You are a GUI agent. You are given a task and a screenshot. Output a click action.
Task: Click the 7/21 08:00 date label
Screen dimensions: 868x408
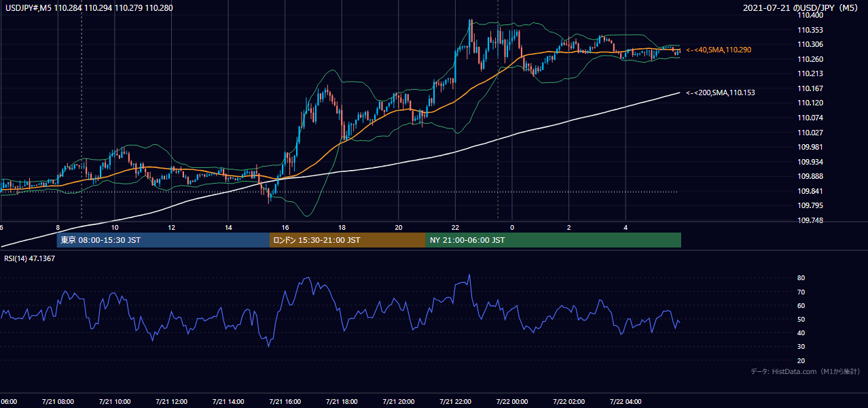point(57,402)
